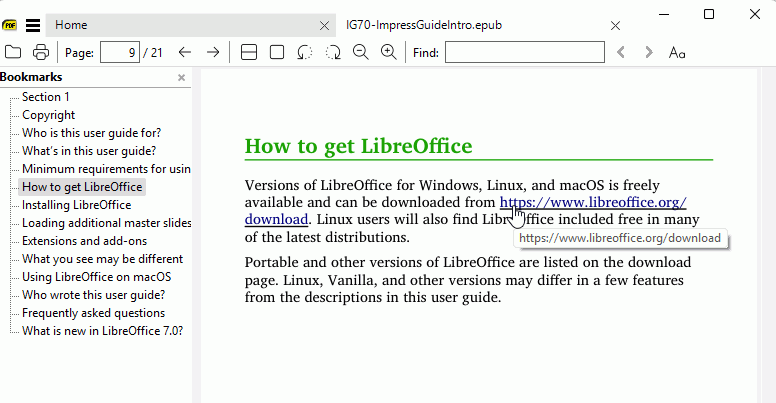
Task: Go to previous page arrow
Action: (185, 52)
